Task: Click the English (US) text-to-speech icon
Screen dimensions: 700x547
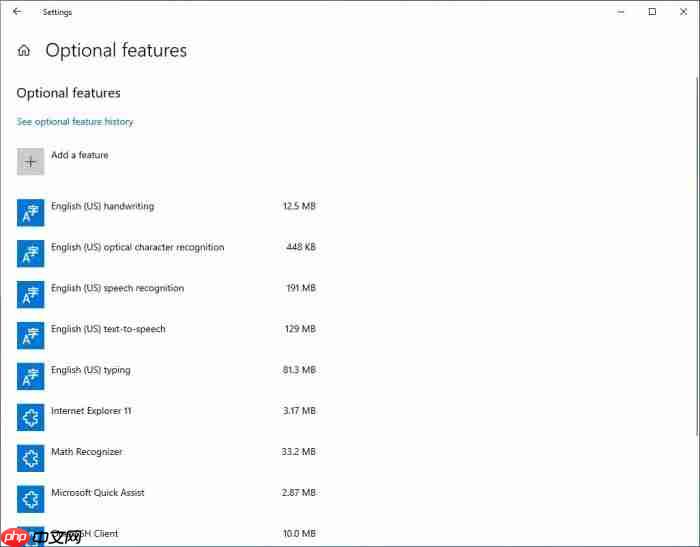Action: (31, 336)
